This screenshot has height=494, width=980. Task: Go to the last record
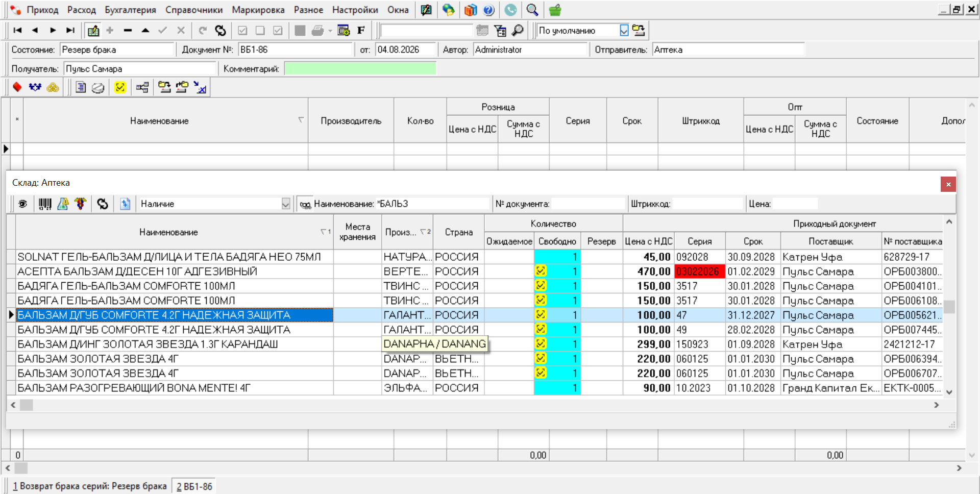coord(70,31)
